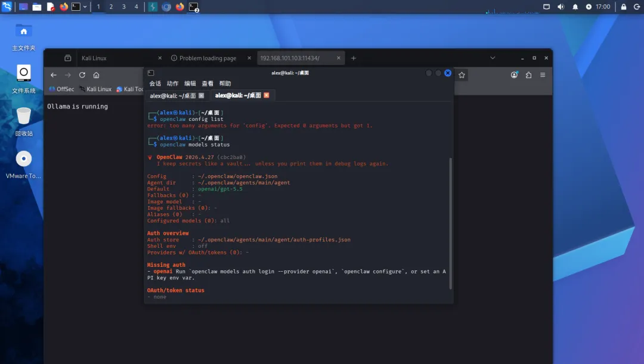Open notifications bell in system panel
The width and height of the screenshot is (644, 364).
pyautogui.click(x=575, y=7)
